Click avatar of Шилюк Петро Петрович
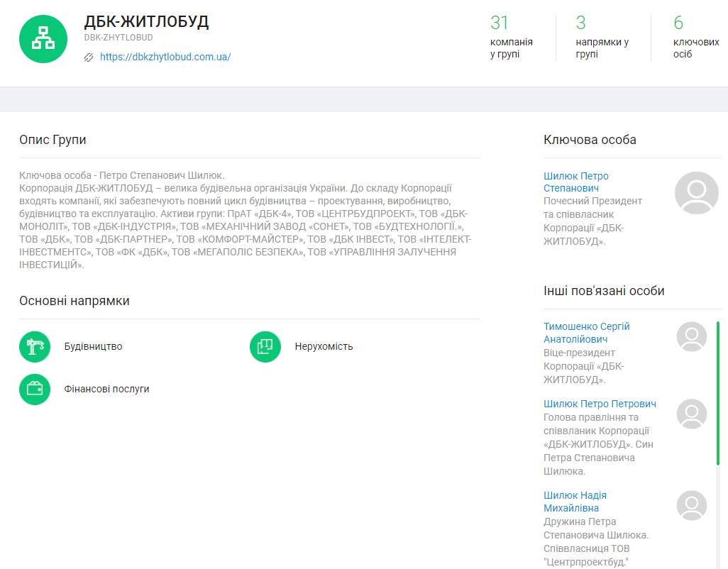The height and width of the screenshot is (569, 728). 691,414
